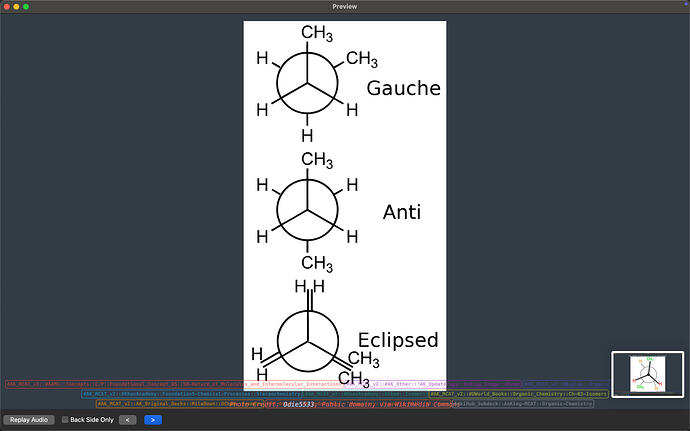Viewport: 690px width, 431px height.
Task: Enable the Back Side Only checkbox
Action: [x=65, y=420]
